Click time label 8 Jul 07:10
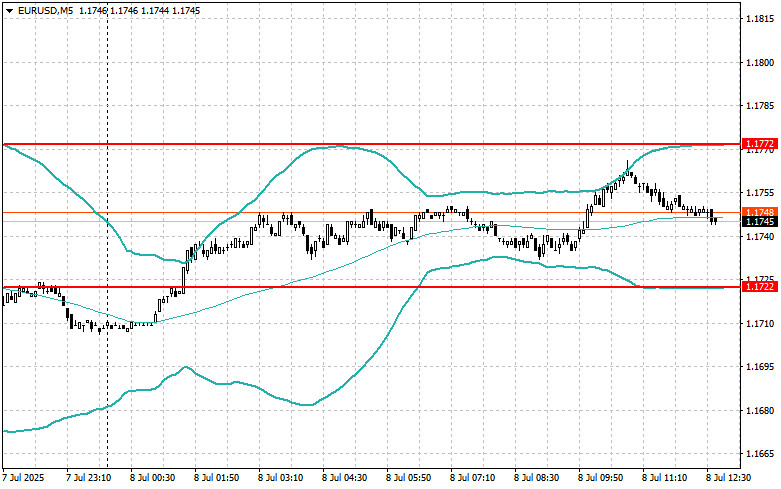This screenshot has height=489, width=781. (473, 478)
